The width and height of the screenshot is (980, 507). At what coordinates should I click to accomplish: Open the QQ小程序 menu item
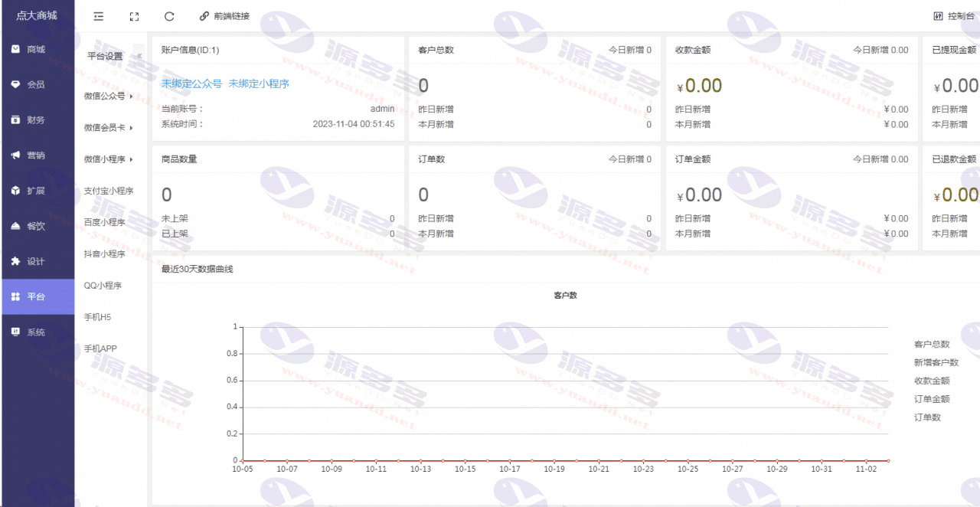(x=103, y=286)
